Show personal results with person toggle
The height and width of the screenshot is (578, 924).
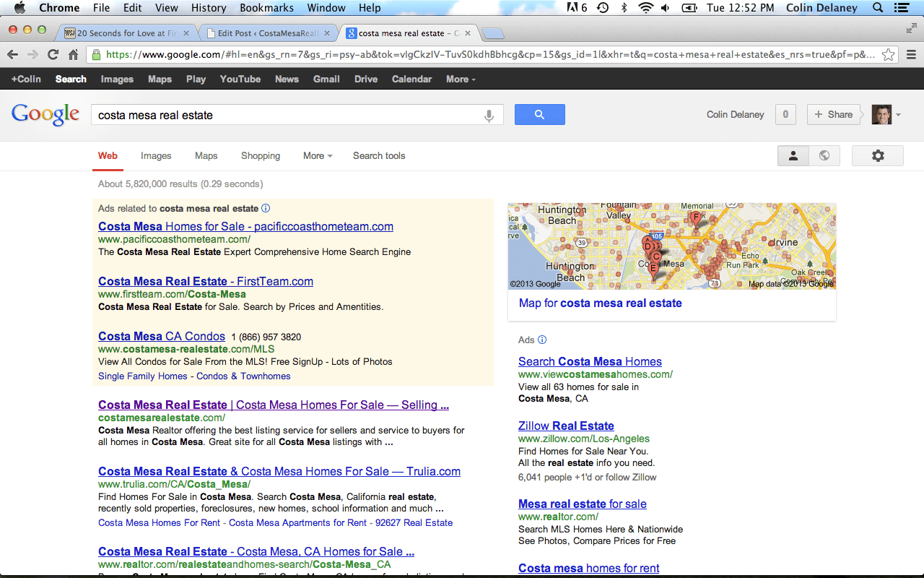pyautogui.click(x=793, y=155)
